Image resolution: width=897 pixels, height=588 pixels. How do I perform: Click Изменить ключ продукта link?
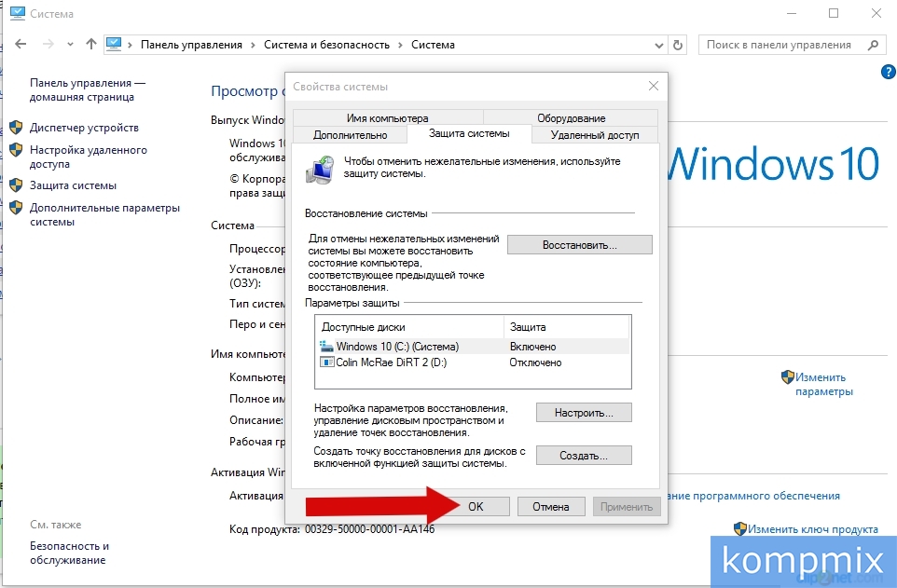tap(813, 529)
